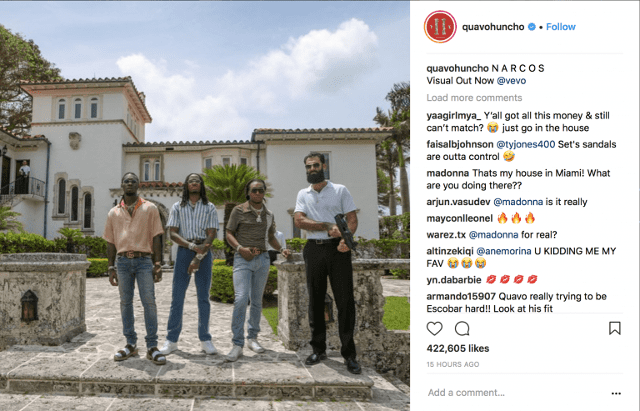
Task: Open comments with the speech bubble icon
Action: 462,329
